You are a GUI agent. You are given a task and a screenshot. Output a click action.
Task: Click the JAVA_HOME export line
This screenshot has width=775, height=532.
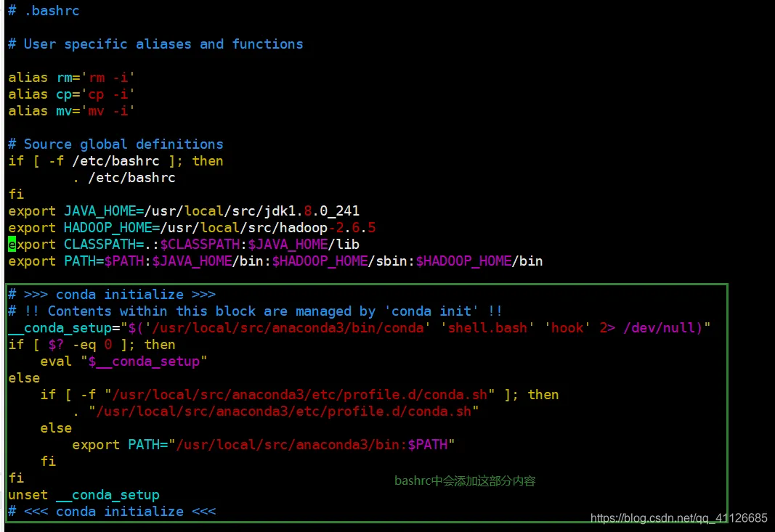pyautogui.click(x=183, y=211)
